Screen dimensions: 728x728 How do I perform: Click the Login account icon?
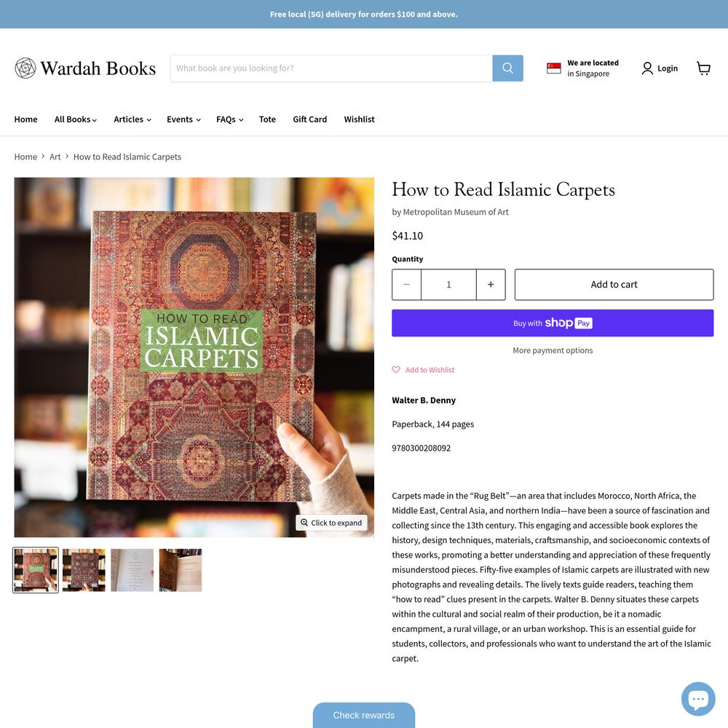pyautogui.click(x=647, y=68)
